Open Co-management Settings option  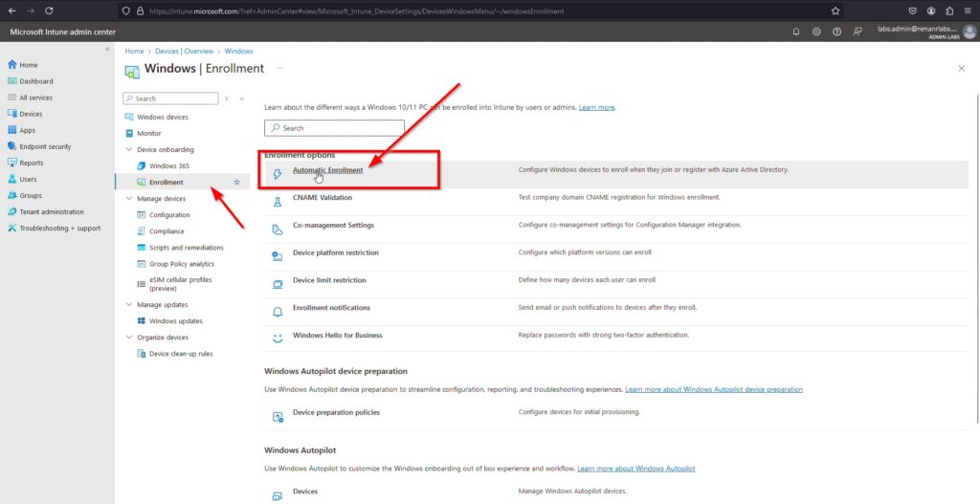[x=333, y=225]
